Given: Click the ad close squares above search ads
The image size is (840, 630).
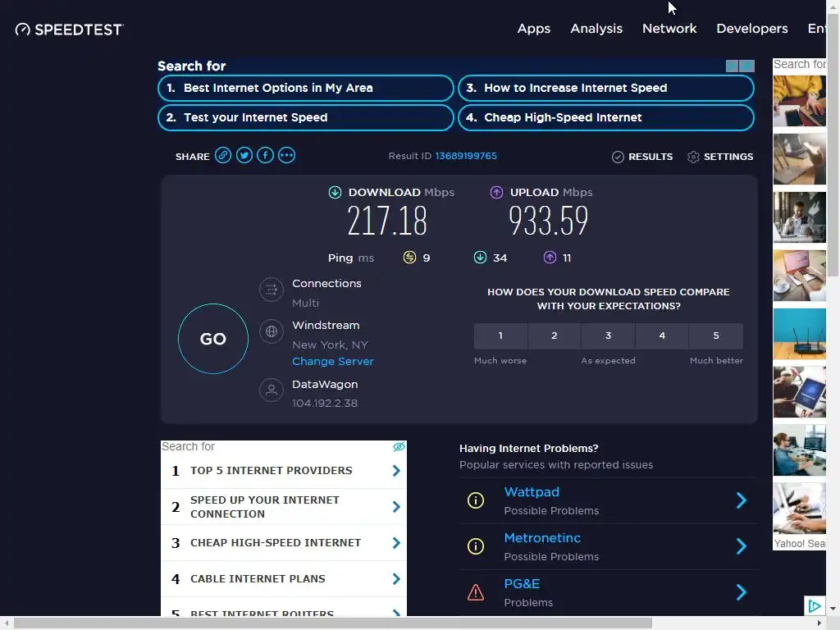Looking at the screenshot, I should pos(740,66).
